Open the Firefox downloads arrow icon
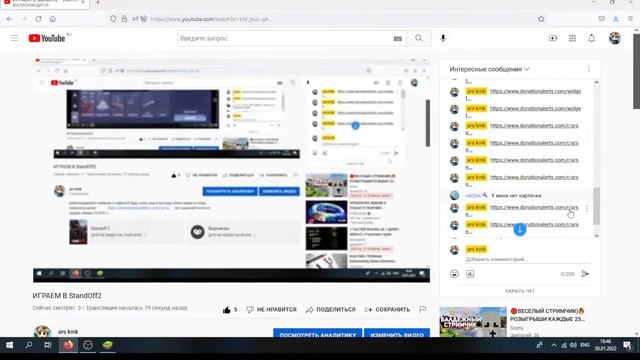Image resolution: width=640 pixels, height=360 pixels. pyautogui.click(x=616, y=19)
